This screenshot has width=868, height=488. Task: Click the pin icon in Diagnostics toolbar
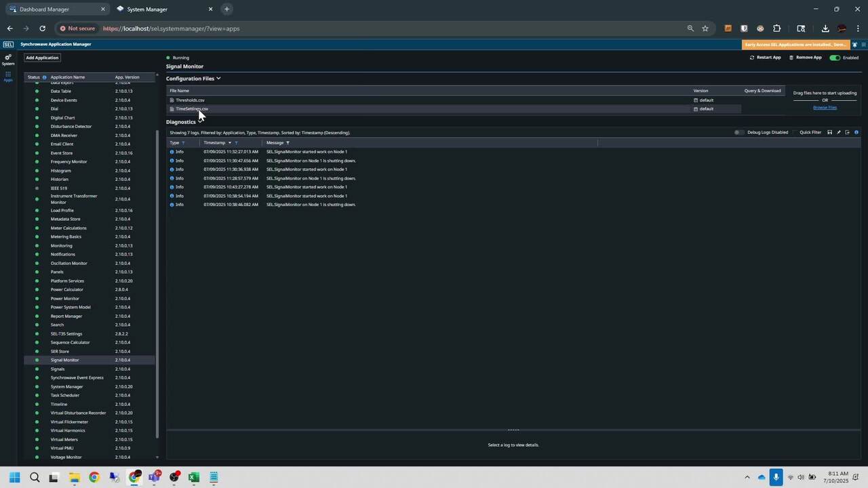838,133
